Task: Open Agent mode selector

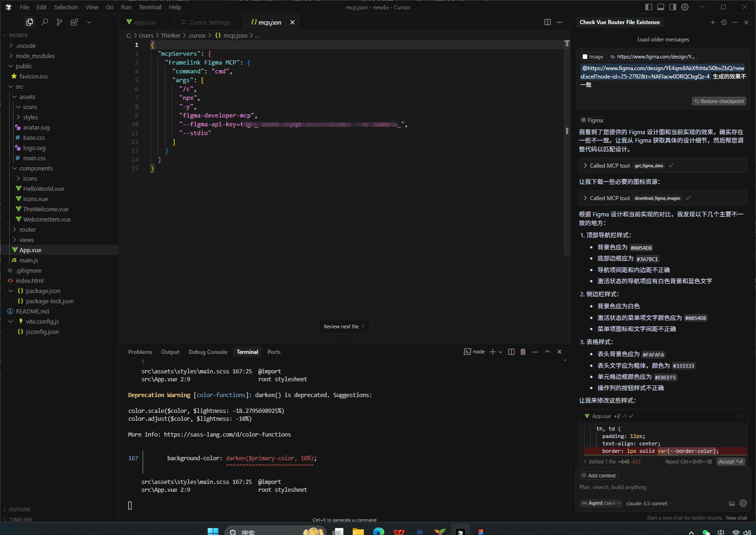Action: click(601, 503)
